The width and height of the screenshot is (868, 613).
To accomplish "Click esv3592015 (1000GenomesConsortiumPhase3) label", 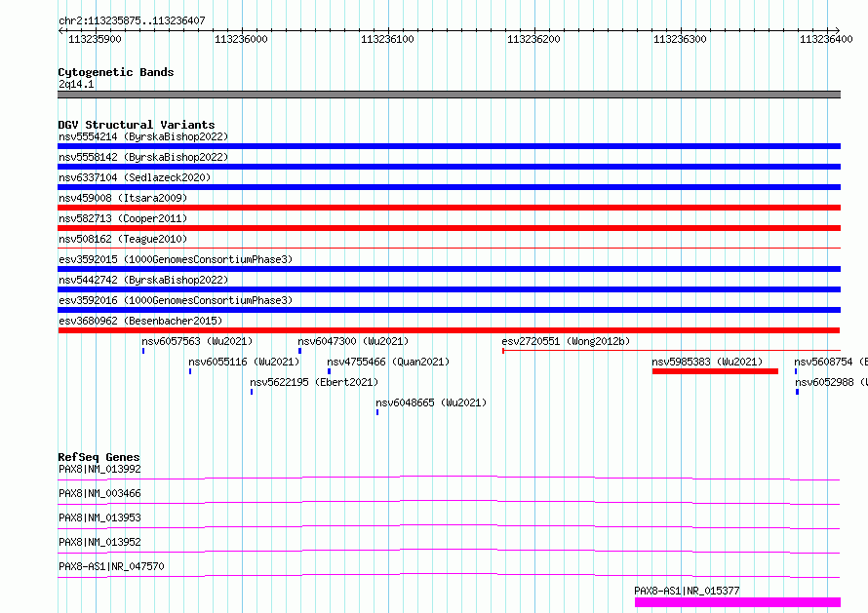I will click(x=176, y=259).
